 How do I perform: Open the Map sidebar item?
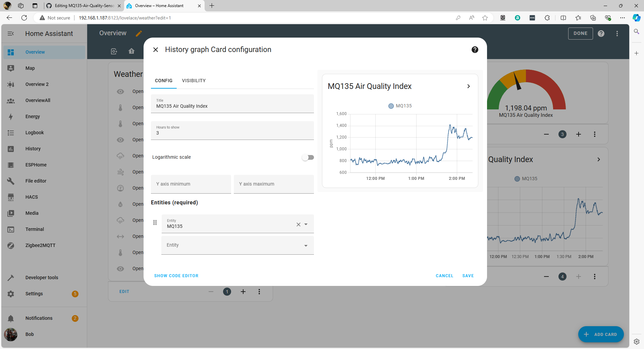44,68
